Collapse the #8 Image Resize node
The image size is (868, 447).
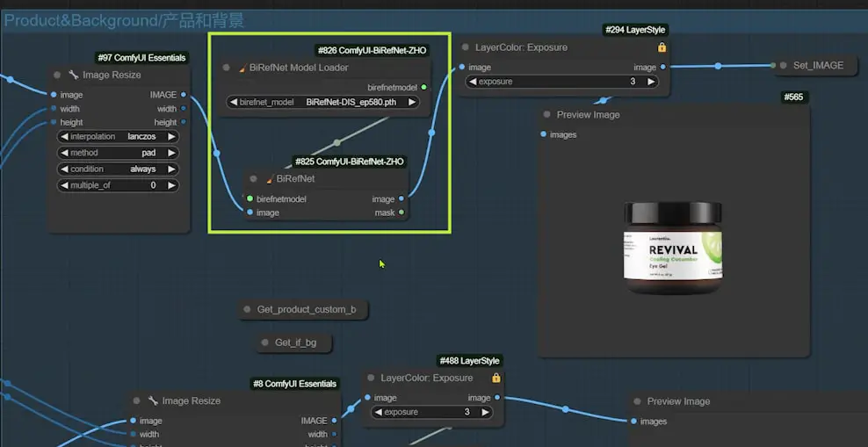136,400
